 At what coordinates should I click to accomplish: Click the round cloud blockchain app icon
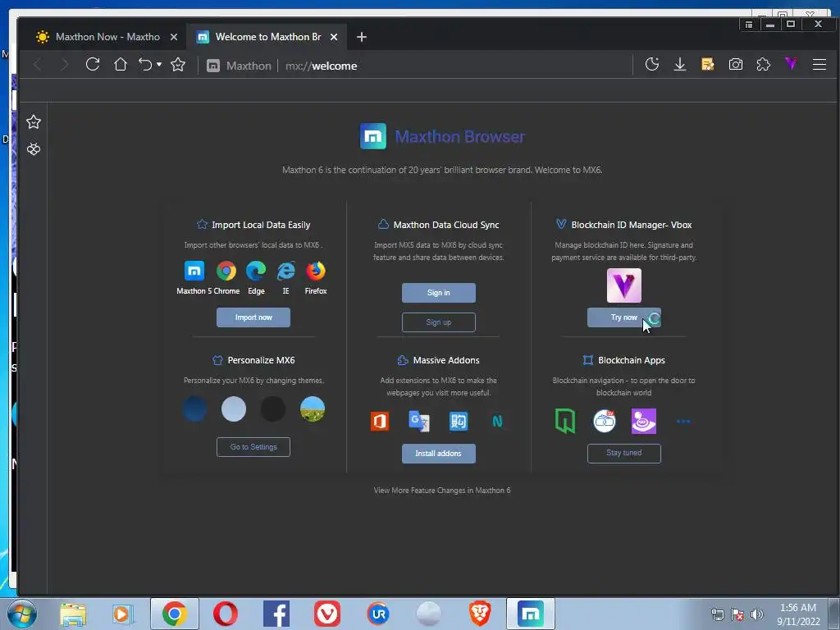(x=605, y=421)
